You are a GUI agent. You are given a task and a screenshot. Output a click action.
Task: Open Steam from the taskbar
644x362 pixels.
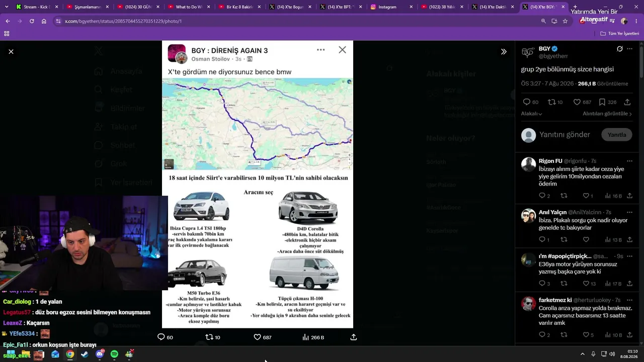[x=85, y=354]
